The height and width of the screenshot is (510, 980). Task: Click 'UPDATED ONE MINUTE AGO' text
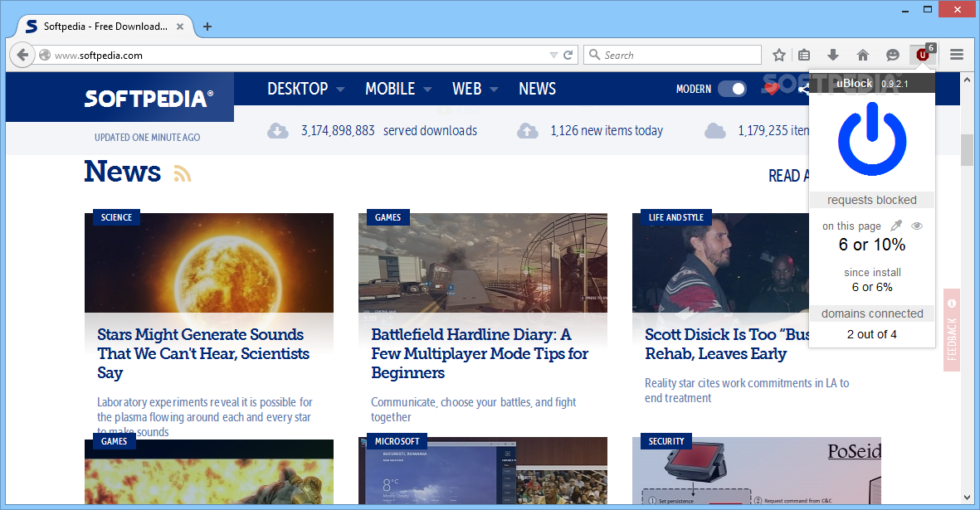[x=148, y=138]
